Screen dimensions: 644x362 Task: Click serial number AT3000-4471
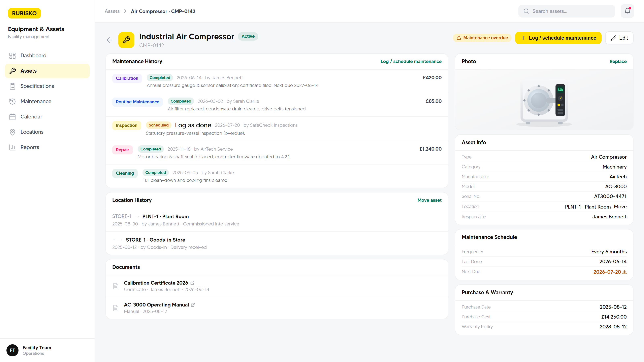(610, 196)
